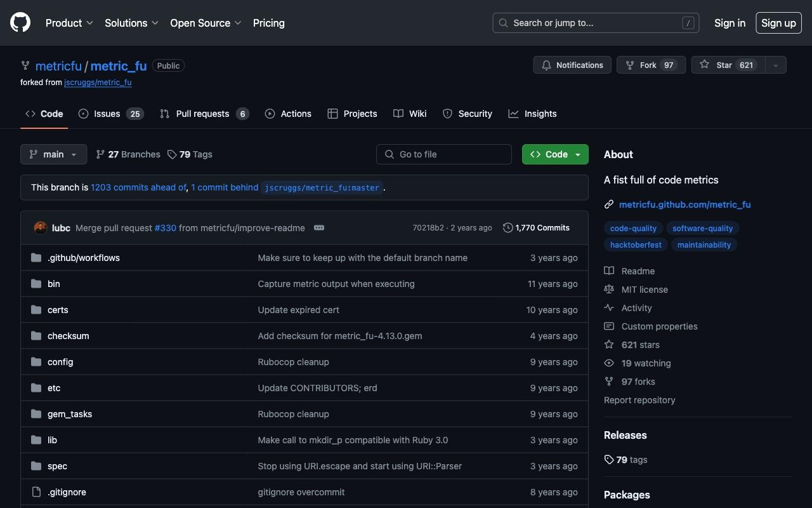This screenshot has width=812, height=508.
Task: Click the config folder icon
Action: point(36,362)
